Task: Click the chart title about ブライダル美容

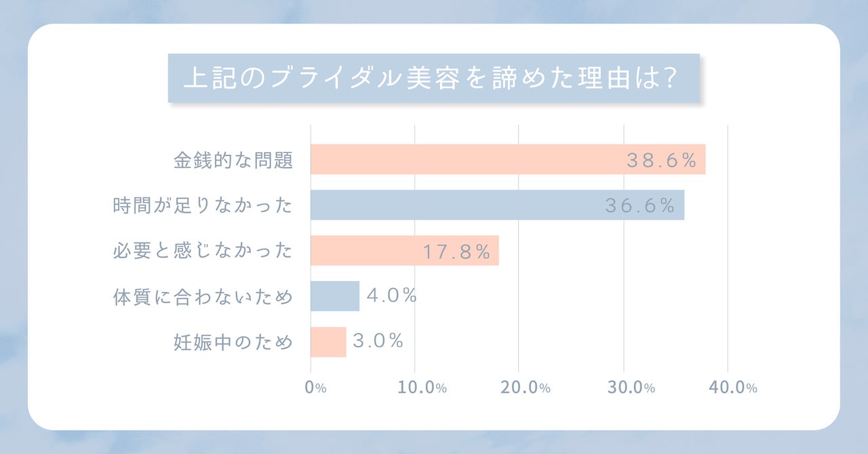Action: click(x=433, y=79)
